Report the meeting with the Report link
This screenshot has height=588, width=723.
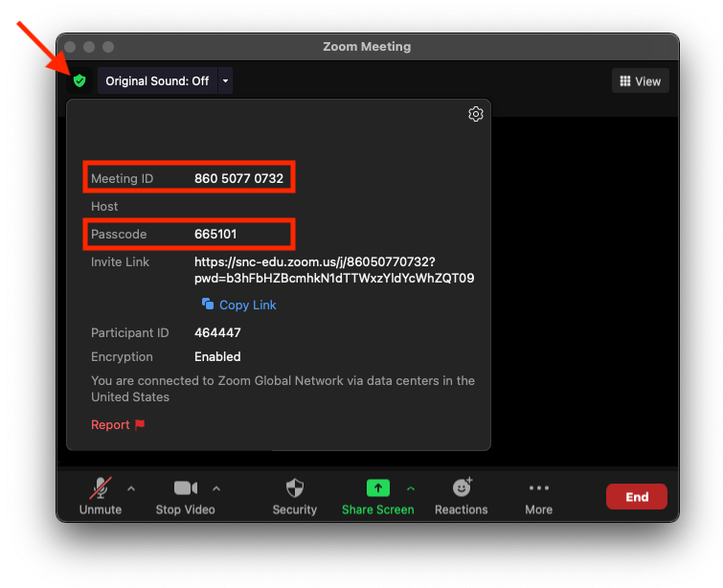(110, 425)
